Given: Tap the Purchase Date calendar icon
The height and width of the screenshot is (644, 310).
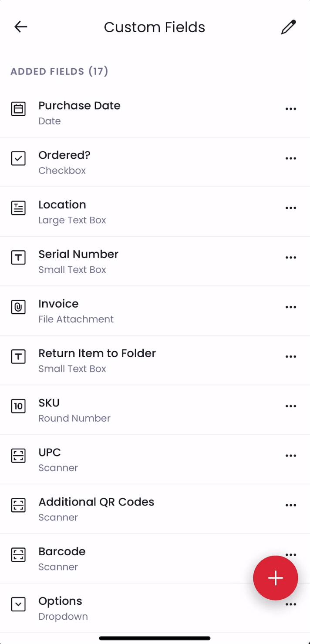Looking at the screenshot, I should tap(18, 109).
